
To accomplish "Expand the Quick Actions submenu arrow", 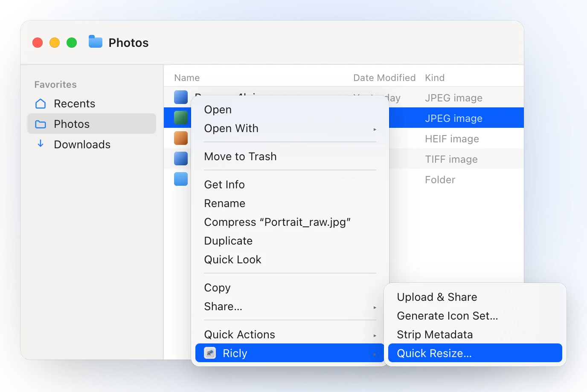I will (375, 335).
